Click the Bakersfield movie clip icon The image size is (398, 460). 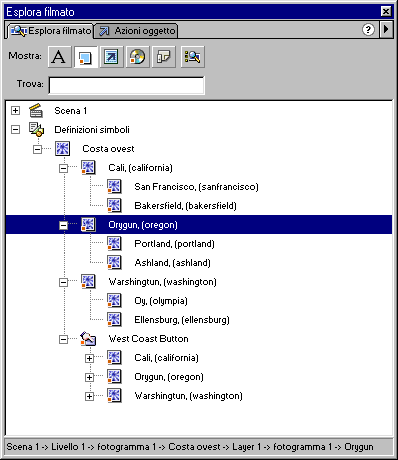[x=114, y=206]
